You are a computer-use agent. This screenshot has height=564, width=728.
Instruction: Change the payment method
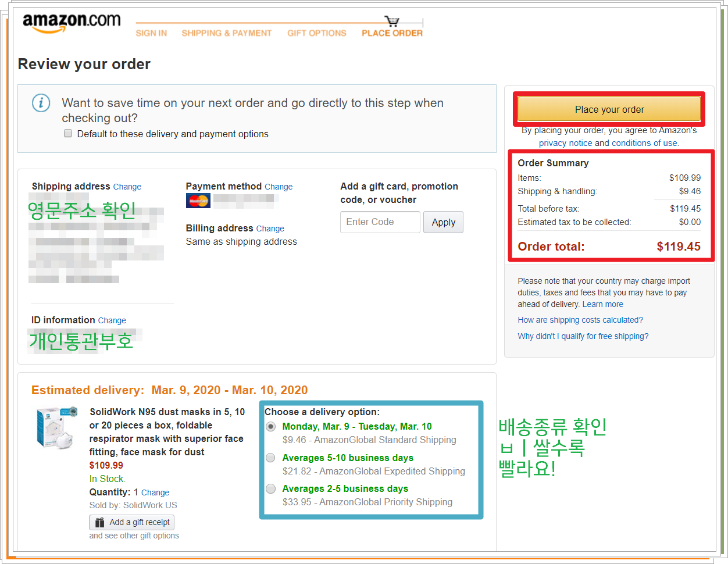point(279,187)
